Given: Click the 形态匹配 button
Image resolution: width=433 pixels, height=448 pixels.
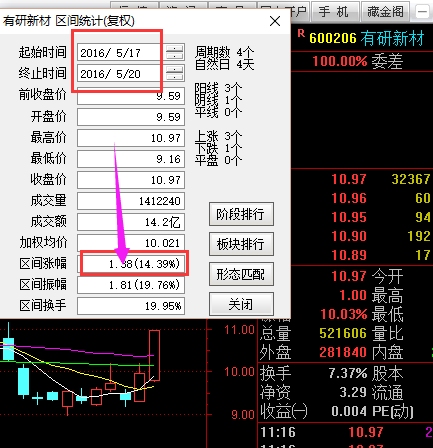Looking at the screenshot, I should tap(241, 274).
